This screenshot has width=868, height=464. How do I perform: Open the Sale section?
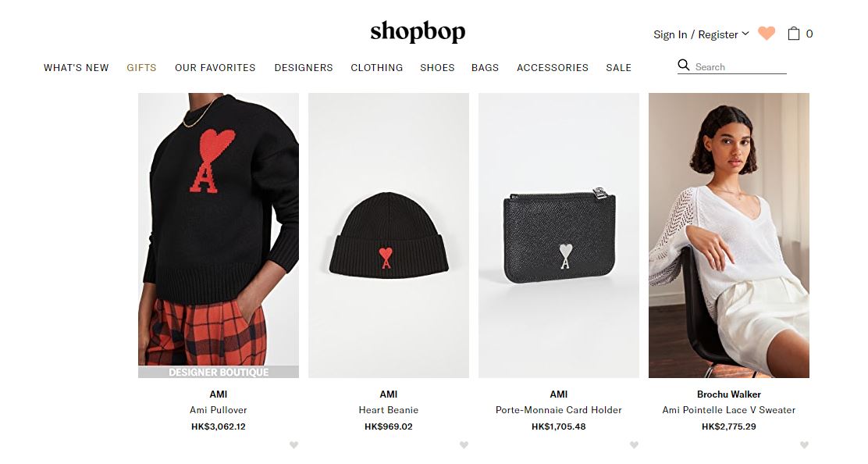coord(618,67)
